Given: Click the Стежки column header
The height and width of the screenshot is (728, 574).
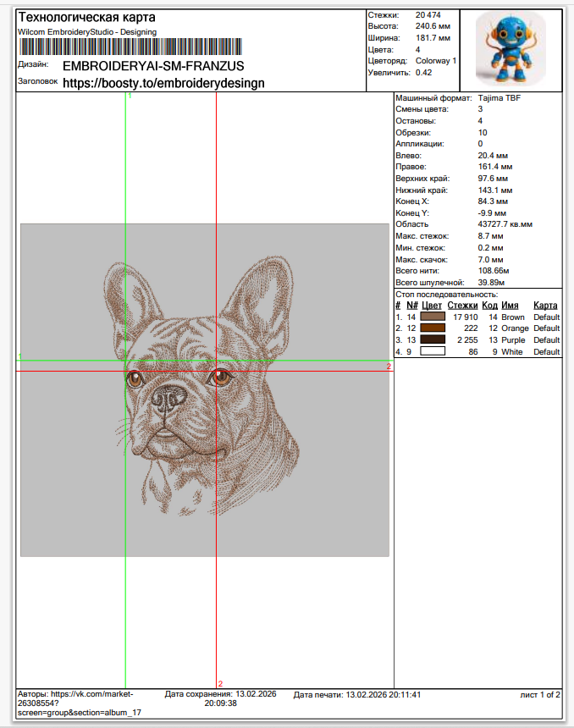Looking at the screenshot, I should (462, 306).
